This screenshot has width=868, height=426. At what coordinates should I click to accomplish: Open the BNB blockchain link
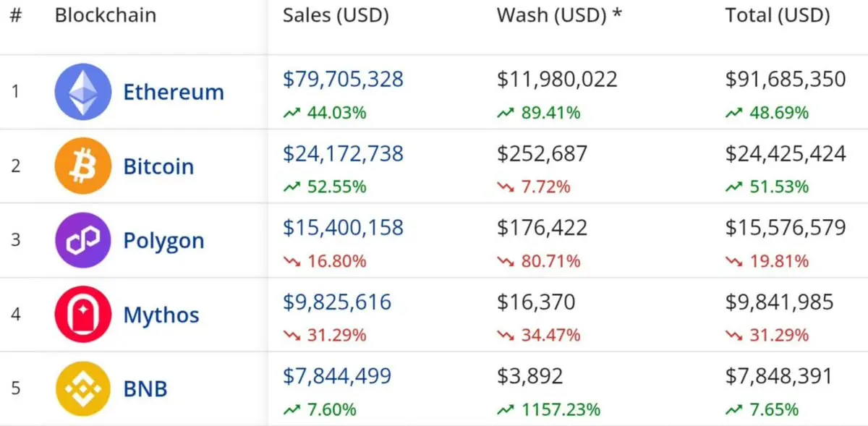click(x=145, y=389)
